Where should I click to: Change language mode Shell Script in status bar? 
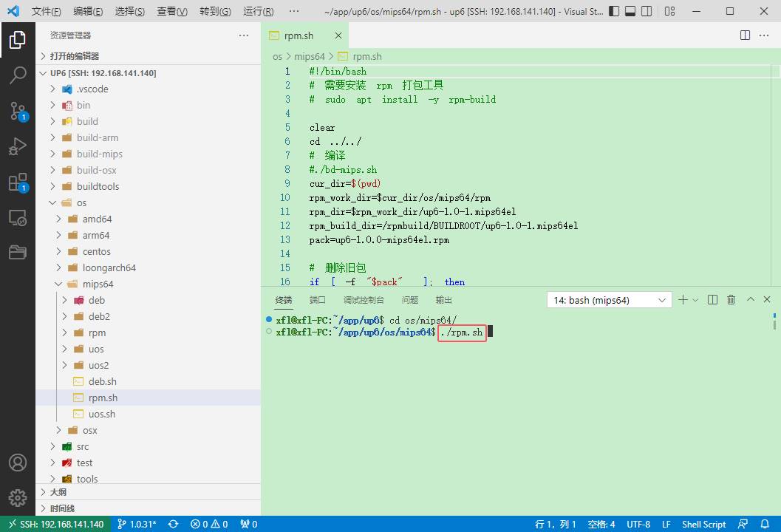tap(703, 524)
